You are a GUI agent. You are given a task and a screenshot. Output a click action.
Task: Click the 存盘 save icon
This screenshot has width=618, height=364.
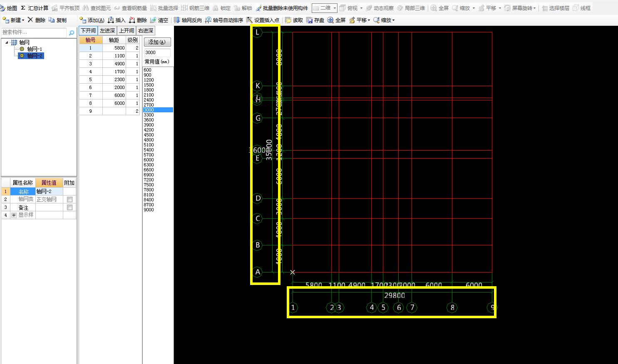pos(309,20)
